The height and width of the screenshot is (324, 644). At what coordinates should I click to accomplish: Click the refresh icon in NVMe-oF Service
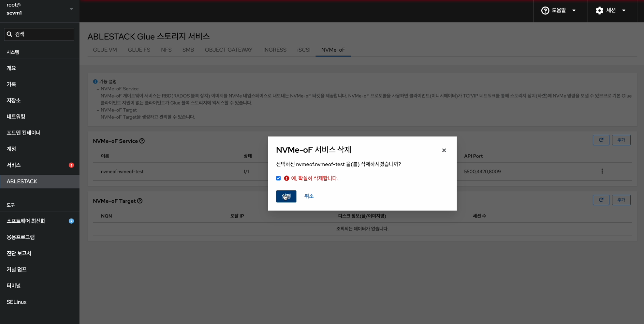pyautogui.click(x=601, y=140)
